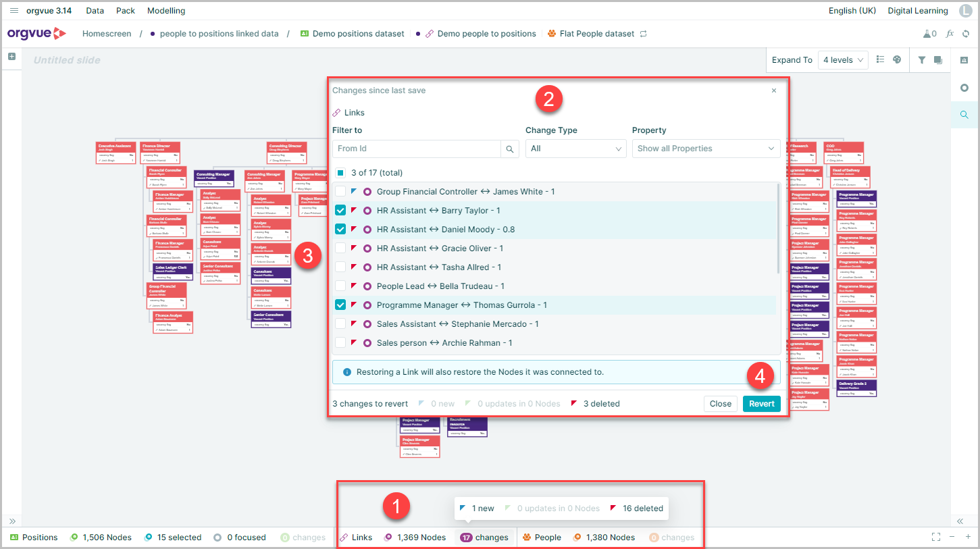The width and height of the screenshot is (980, 549).
Task: Tick Sales Assistant Stephanie Mercado checkbox
Action: 340,324
